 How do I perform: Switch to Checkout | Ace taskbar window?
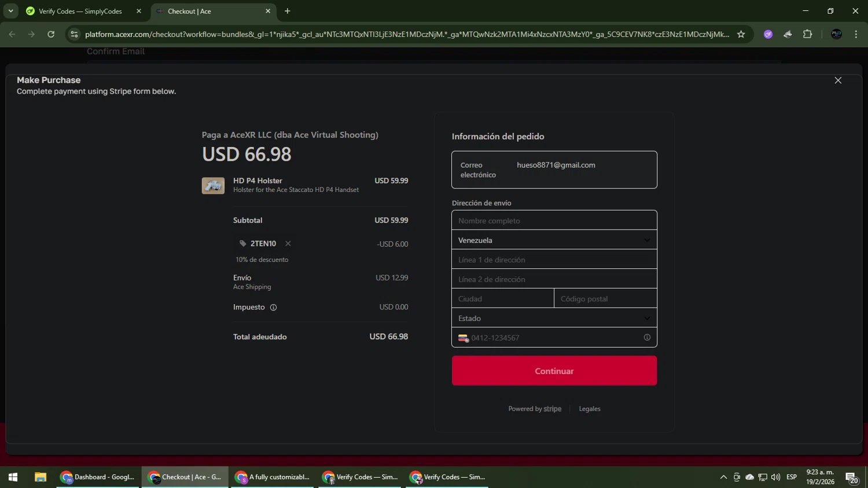coord(185,477)
